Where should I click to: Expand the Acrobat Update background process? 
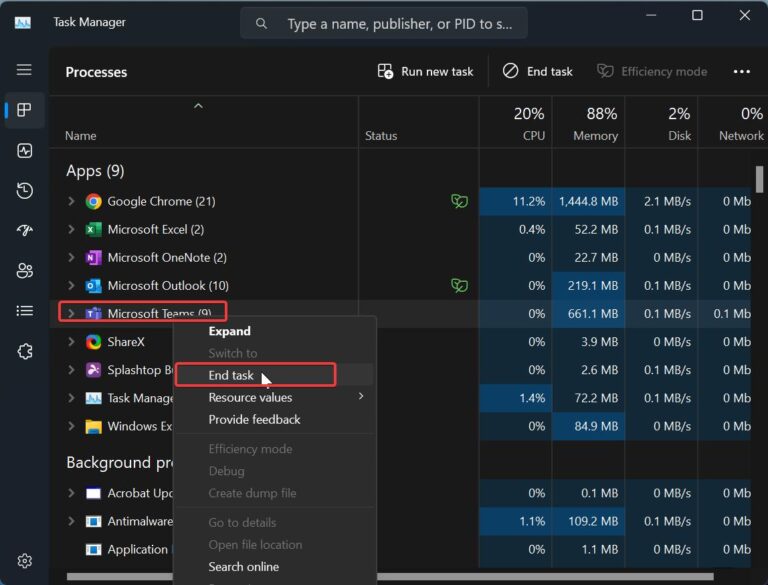pyautogui.click(x=72, y=493)
